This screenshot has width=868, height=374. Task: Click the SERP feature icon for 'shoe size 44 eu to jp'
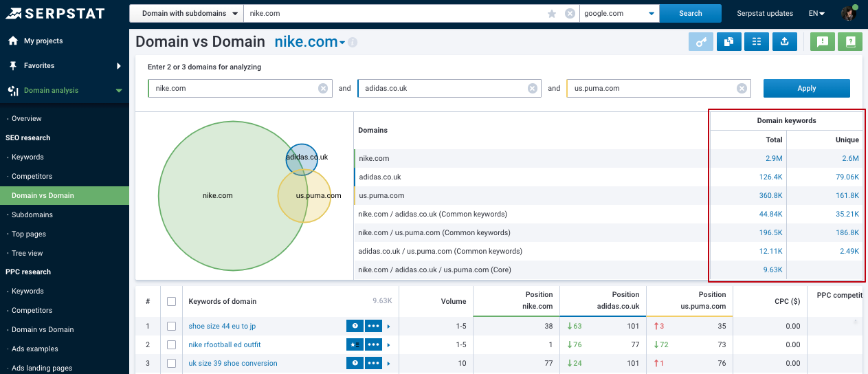click(x=355, y=326)
